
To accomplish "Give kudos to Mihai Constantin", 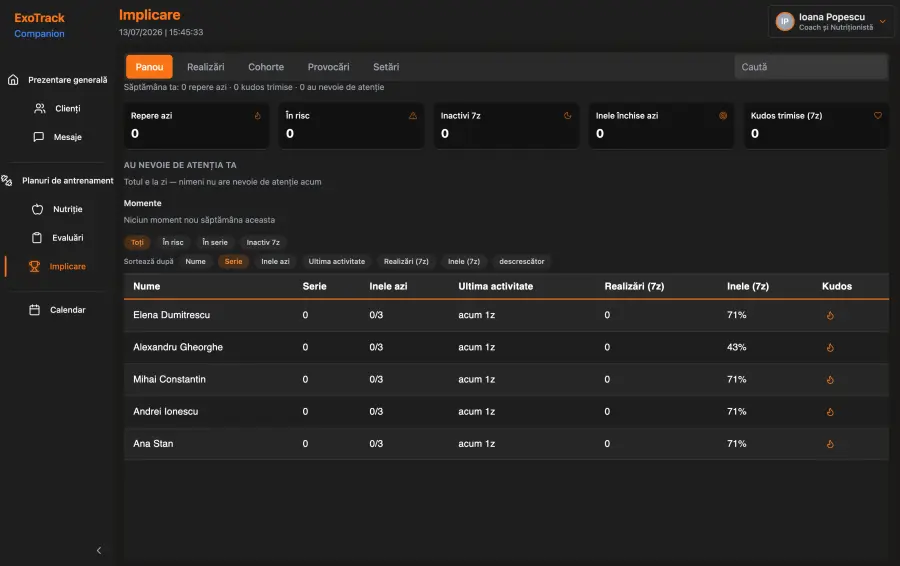I will pos(830,379).
